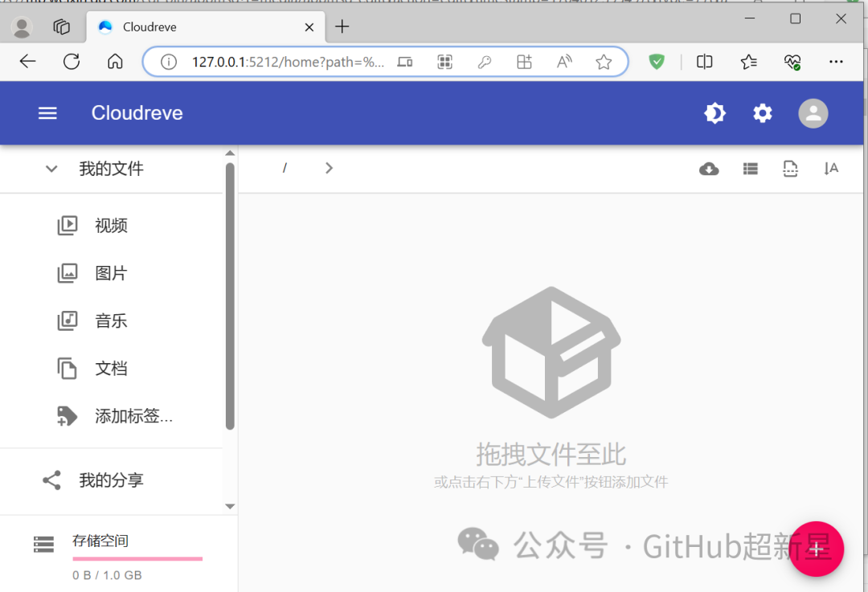The width and height of the screenshot is (868, 592).
Task: Select the 文档 label in sidebar
Action: (x=111, y=369)
